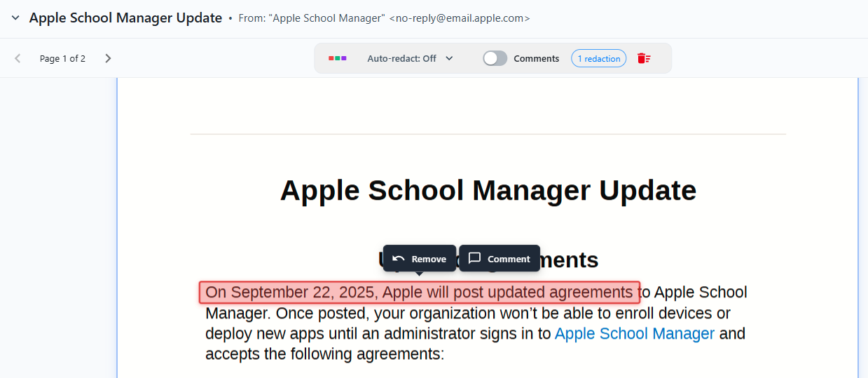Viewport: 868px width, 378px height.
Task: Click the text "accepts the following agreements:"
Action: (325, 354)
